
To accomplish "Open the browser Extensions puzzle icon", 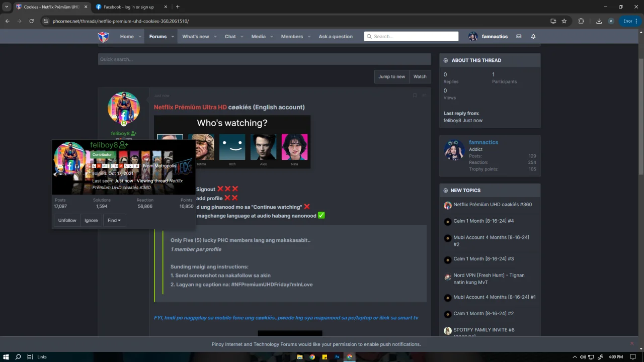I will (x=581, y=21).
